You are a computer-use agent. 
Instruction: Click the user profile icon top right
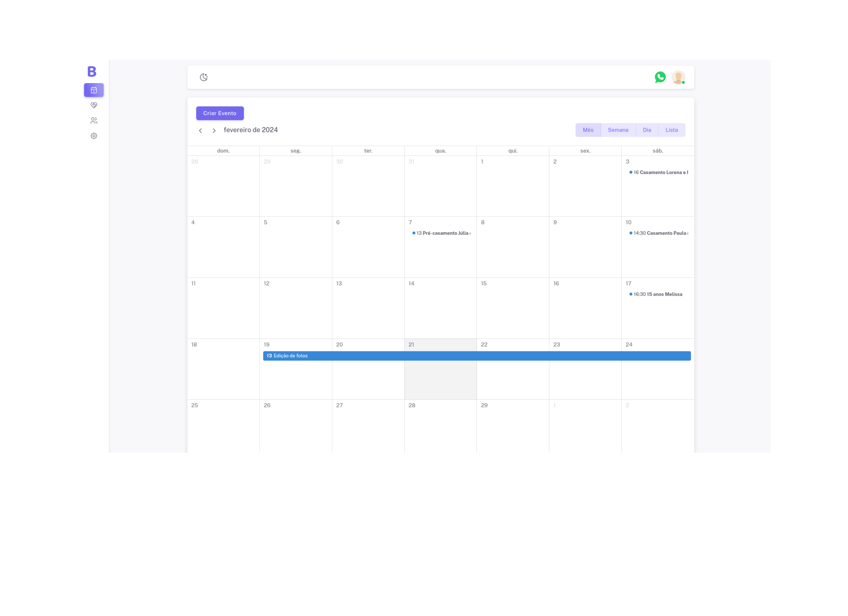point(678,76)
